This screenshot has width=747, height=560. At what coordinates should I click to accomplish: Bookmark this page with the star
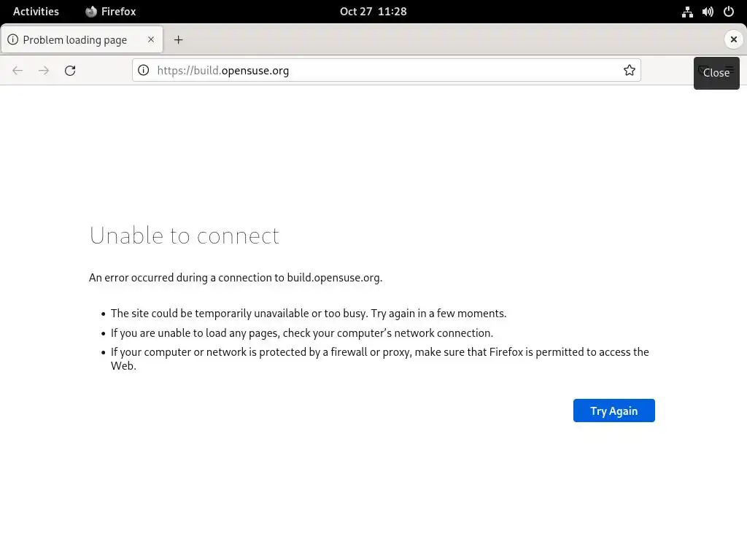[x=630, y=71]
